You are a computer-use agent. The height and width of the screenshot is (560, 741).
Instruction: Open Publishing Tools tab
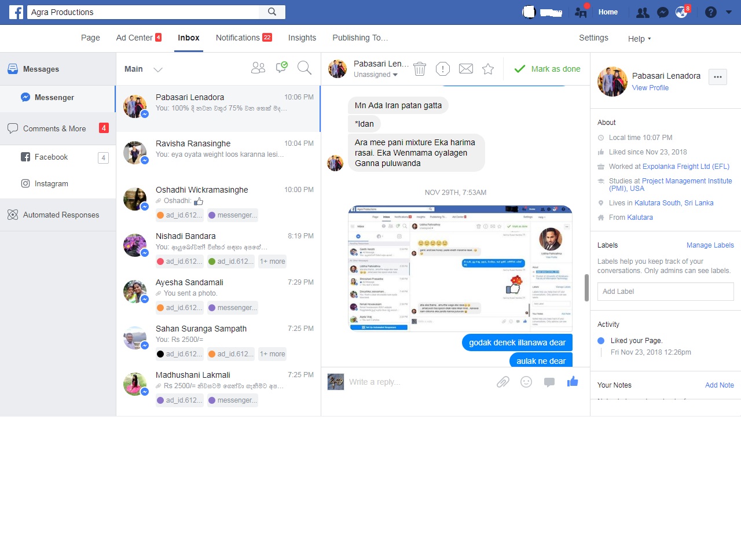(360, 38)
